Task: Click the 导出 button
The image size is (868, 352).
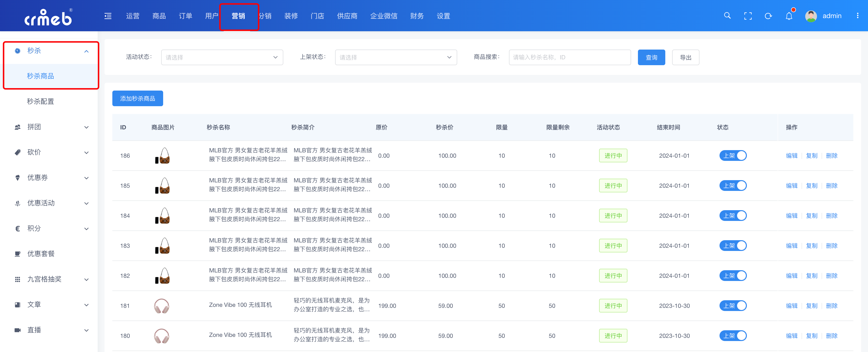Action: pyautogui.click(x=685, y=57)
